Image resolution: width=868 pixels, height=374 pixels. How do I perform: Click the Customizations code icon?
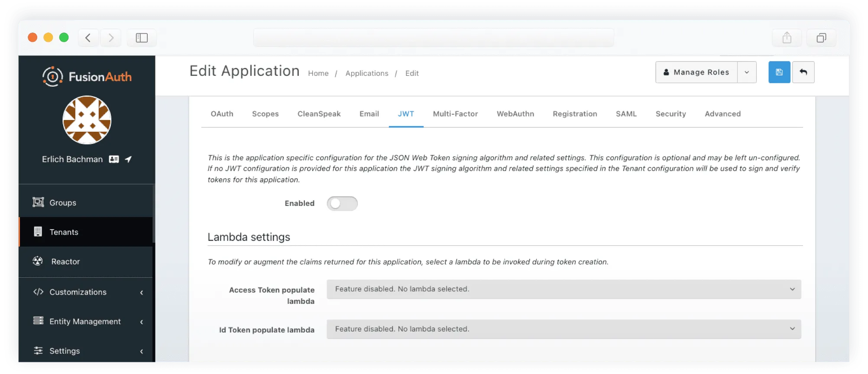[x=39, y=292]
